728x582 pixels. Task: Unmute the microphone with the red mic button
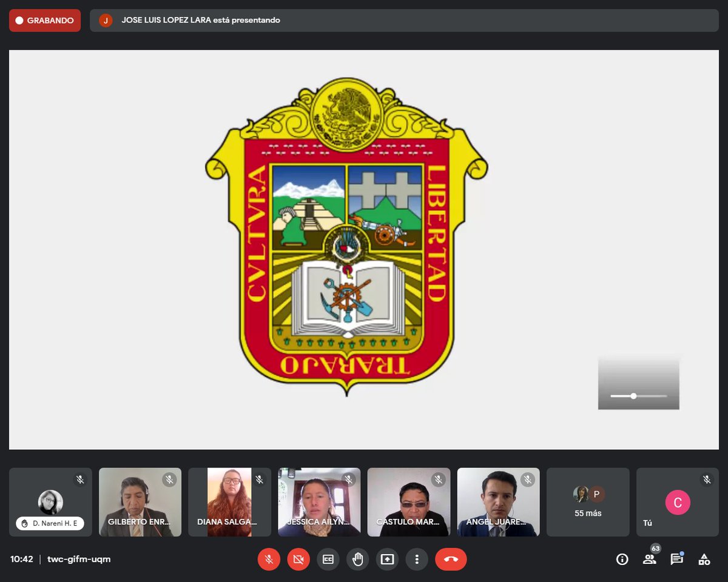pos(269,559)
